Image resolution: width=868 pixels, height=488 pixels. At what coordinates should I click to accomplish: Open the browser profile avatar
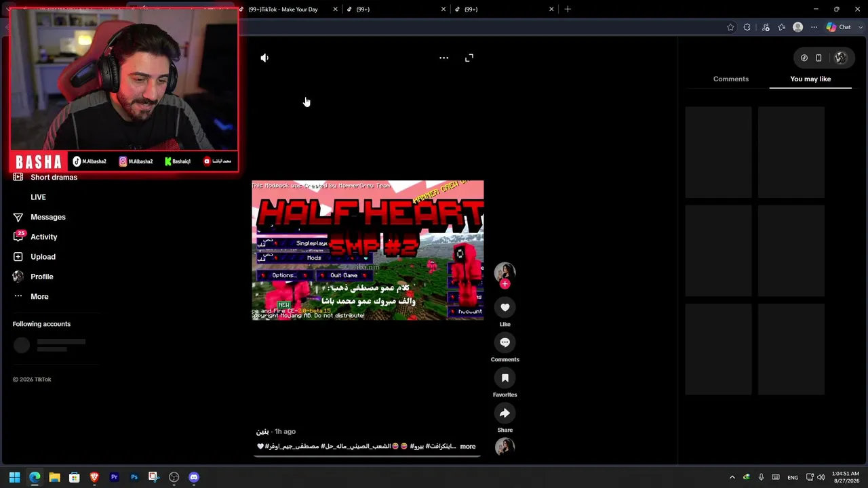coord(798,27)
